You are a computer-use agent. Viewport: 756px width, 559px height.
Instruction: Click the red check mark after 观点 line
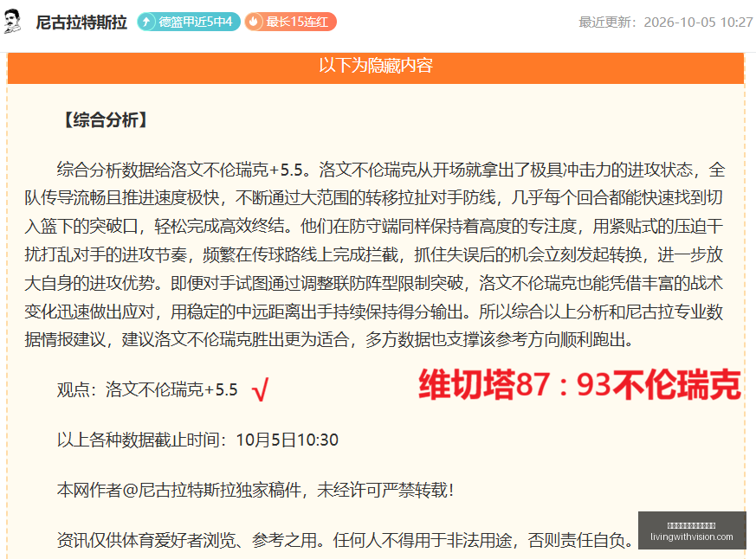click(x=261, y=389)
